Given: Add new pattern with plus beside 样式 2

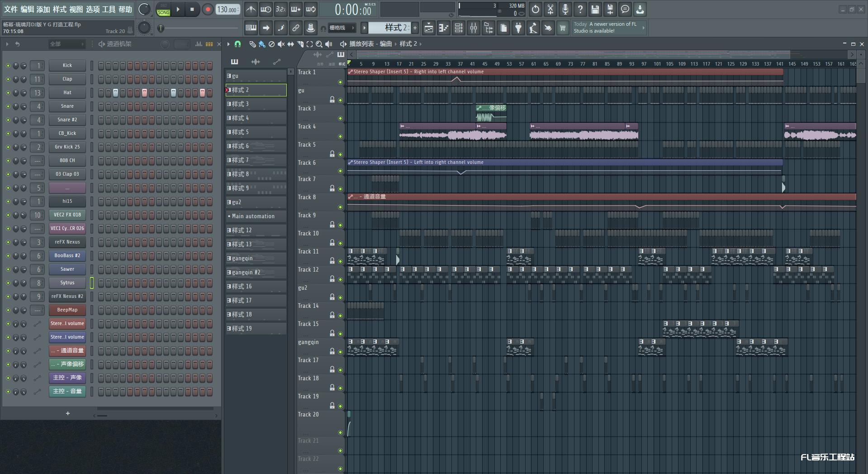Looking at the screenshot, I should [x=415, y=28].
